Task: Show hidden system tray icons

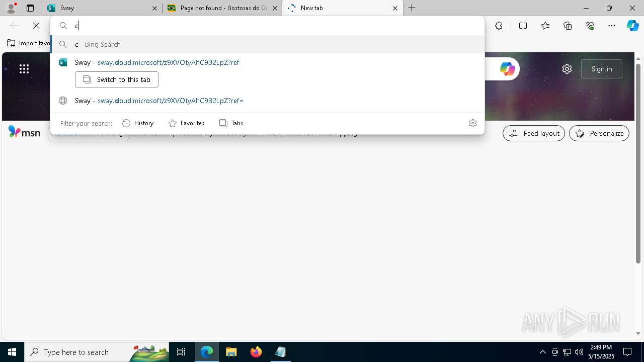Action: [x=543, y=352]
